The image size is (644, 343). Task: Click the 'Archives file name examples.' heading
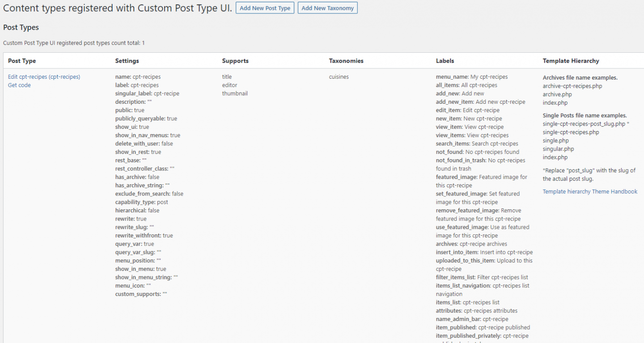coord(580,78)
